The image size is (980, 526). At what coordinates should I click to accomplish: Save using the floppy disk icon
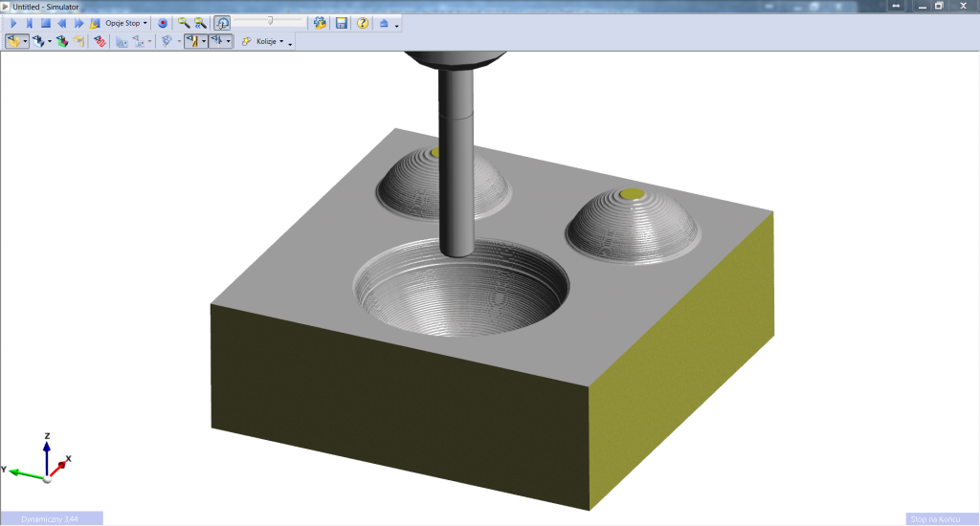coord(341,23)
